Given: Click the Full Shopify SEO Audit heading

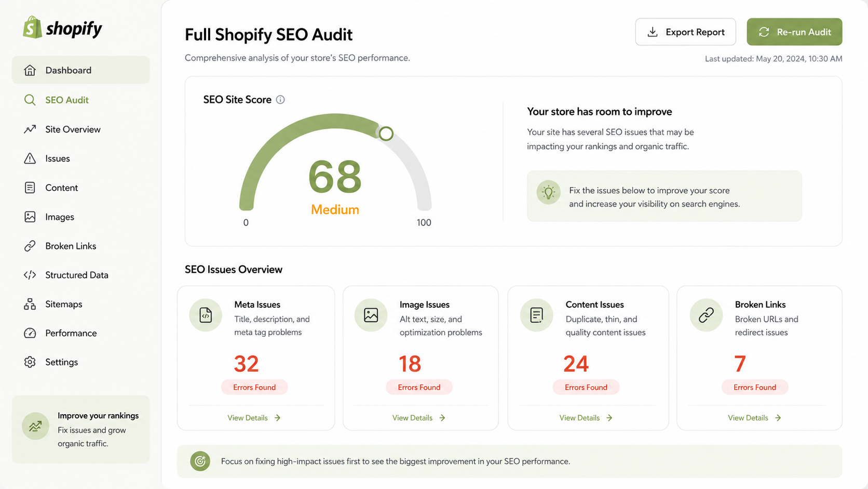Looking at the screenshot, I should [x=268, y=34].
